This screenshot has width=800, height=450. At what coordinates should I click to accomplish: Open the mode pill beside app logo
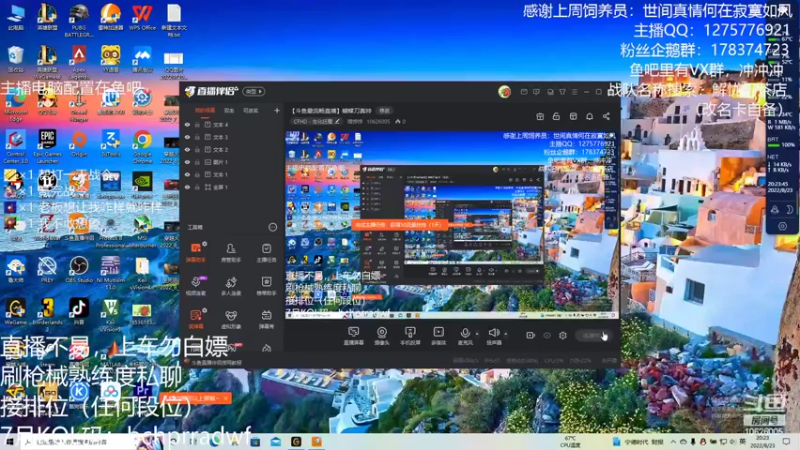(254, 92)
